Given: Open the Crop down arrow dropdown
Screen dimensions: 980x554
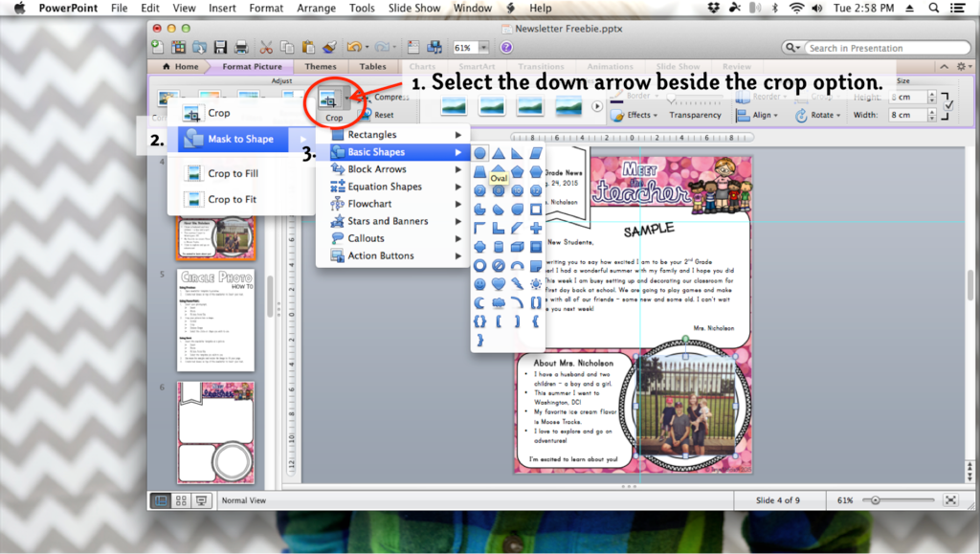Looking at the screenshot, I should coord(347,98).
